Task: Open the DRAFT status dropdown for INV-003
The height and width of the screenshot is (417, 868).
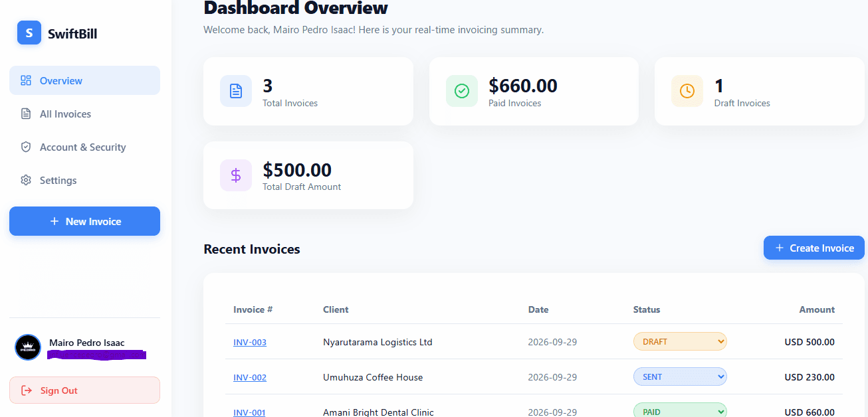Action: 680,341
